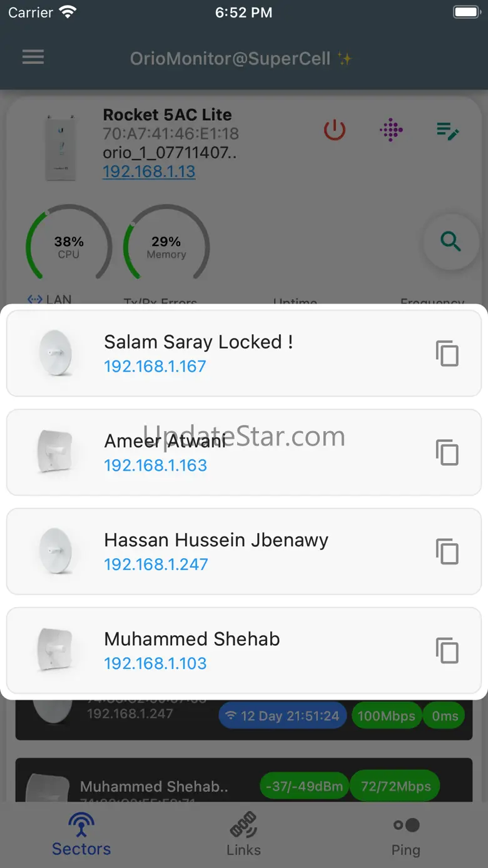Screen dimensions: 488x868
Task: Open link 192.168.1.163
Action: 155,465
